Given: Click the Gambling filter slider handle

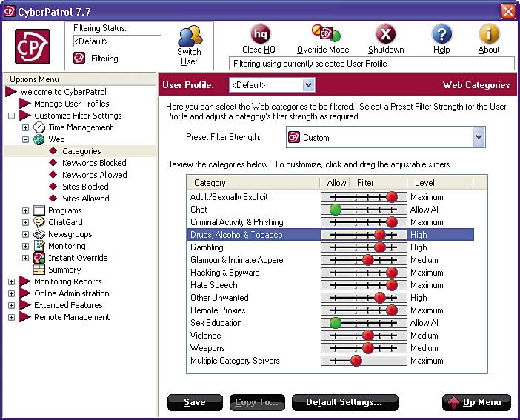Looking at the screenshot, I should 380,247.
